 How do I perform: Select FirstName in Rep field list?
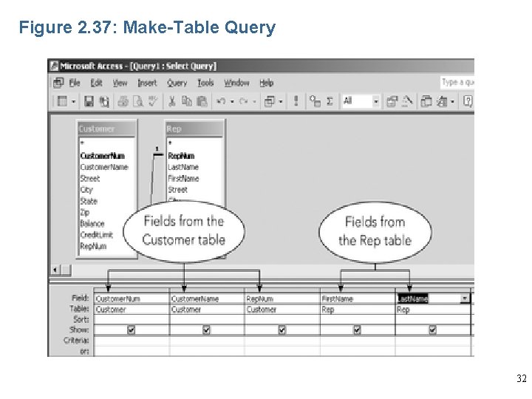183,179
